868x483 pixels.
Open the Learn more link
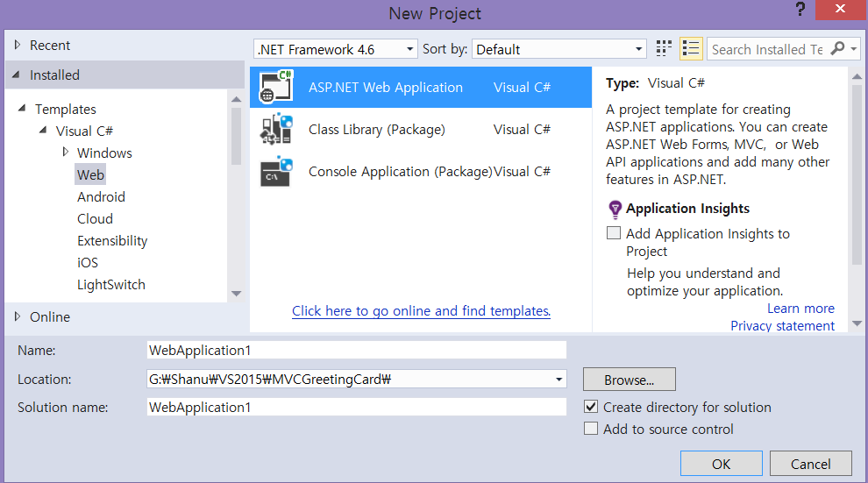800,309
